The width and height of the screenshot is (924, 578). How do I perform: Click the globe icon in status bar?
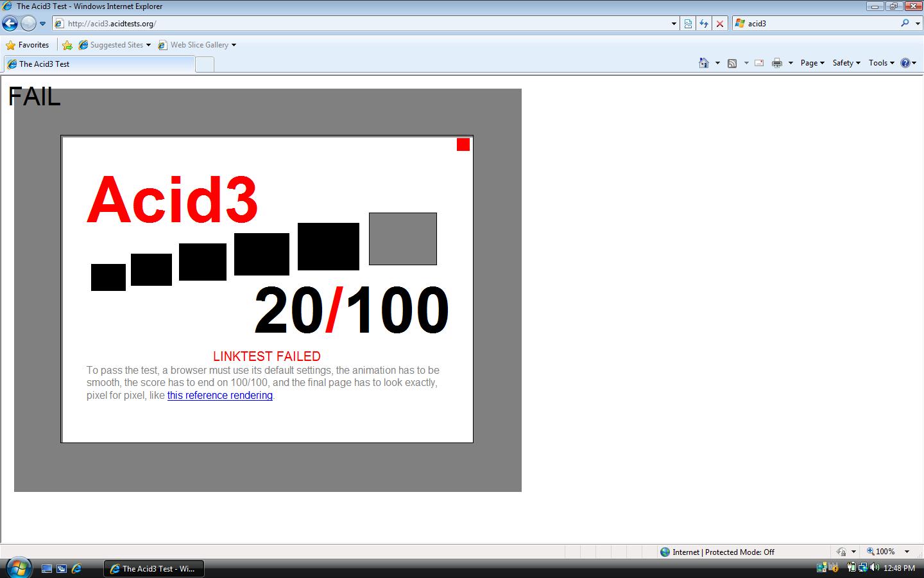click(x=665, y=552)
